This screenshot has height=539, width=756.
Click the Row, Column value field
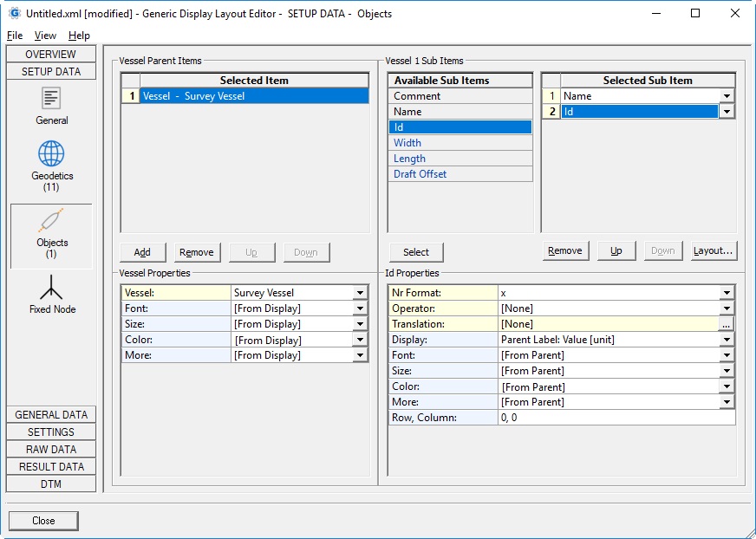pos(616,418)
